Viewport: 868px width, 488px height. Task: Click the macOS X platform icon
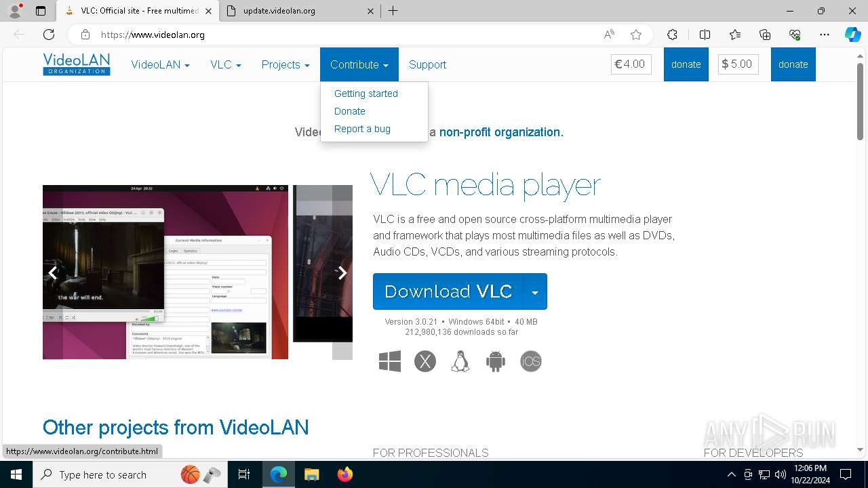point(425,361)
